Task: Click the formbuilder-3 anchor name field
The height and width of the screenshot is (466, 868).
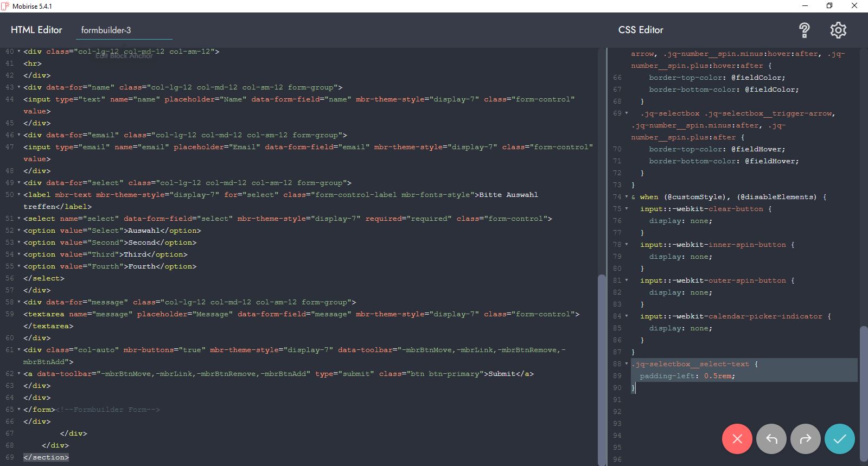Action: [125, 30]
